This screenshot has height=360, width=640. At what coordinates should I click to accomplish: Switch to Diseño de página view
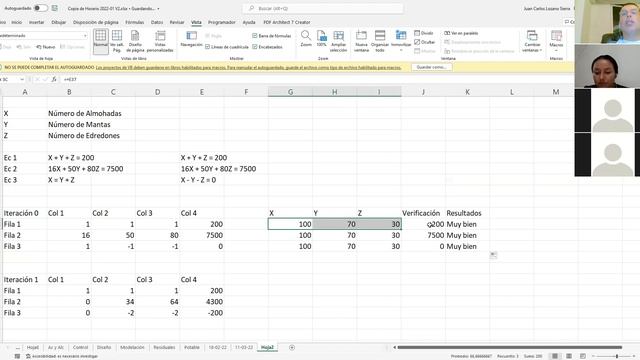[x=135, y=41]
